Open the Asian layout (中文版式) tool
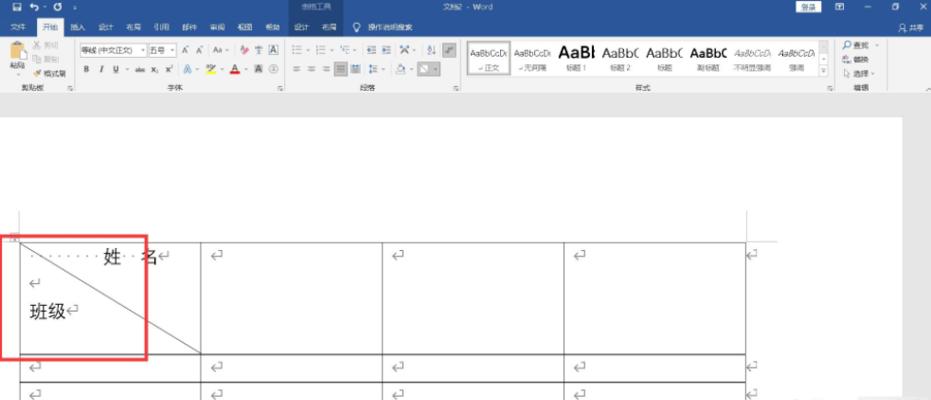 click(405, 50)
